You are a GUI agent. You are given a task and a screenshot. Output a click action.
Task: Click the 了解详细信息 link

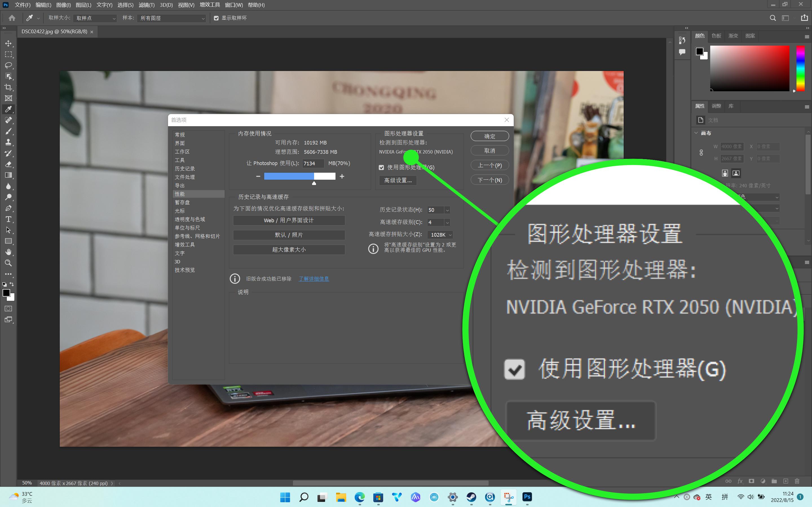click(314, 279)
